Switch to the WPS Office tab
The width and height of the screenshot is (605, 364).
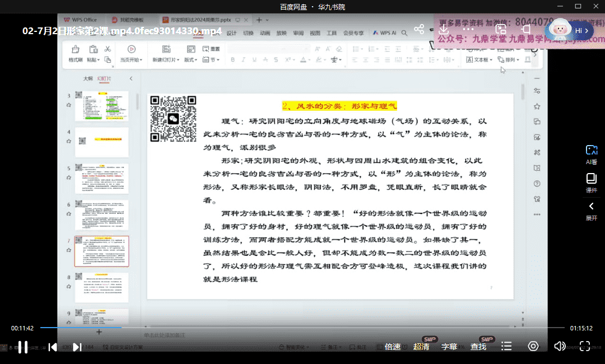pos(80,20)
